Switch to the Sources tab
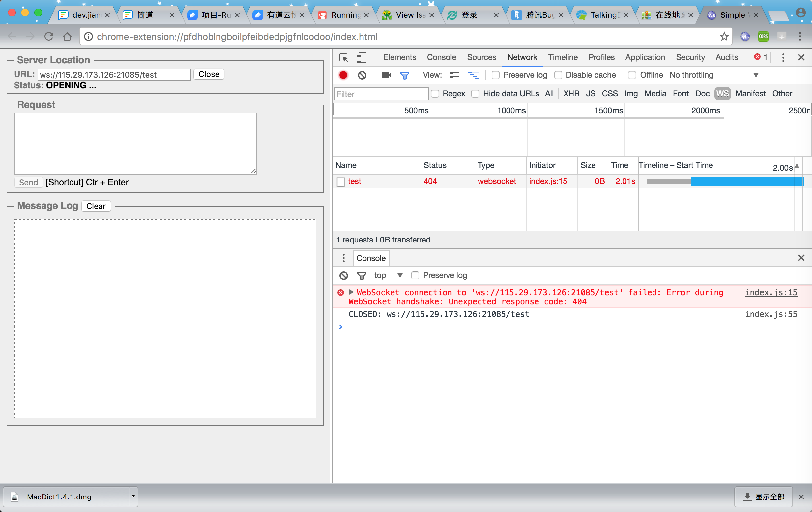Image resolution: width=812 pixels, height=512 pixels. coord(481,57)
